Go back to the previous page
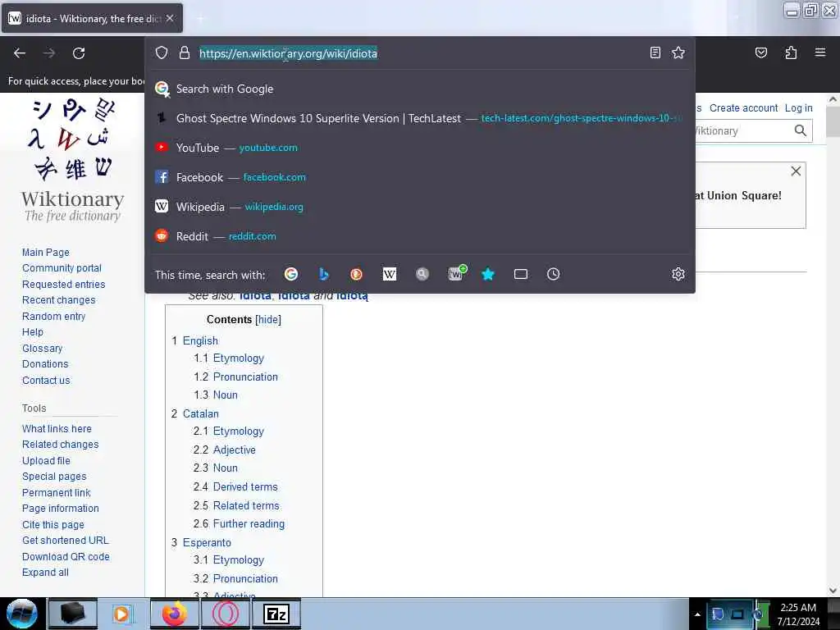The image size is (840, 630). tap(20, 53)
